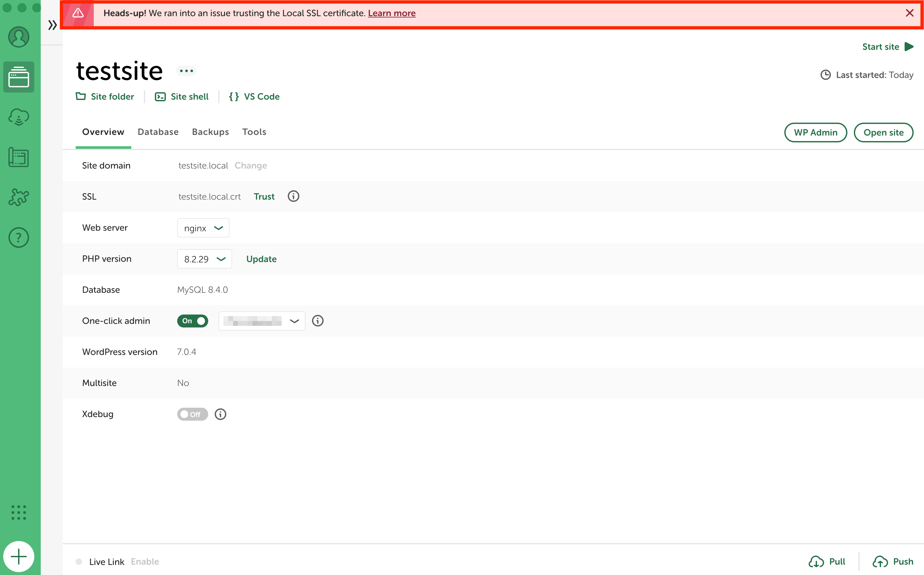Image resolution: width=924 pixels, height=575 pixels.
Task: Dismiss the SSL heads-up banner
Action: coord(909,13)
